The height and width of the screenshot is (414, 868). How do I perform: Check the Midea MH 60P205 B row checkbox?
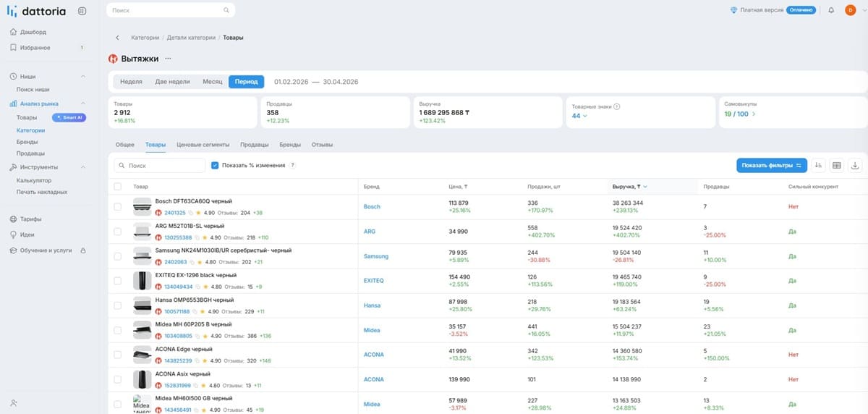point(118,330)
